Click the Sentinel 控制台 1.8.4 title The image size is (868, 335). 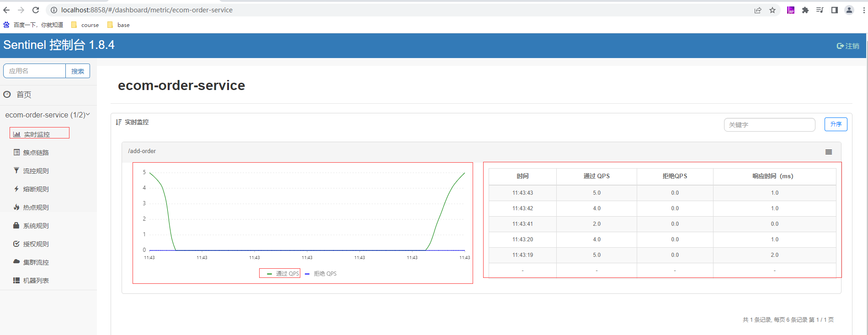pyautogui.click(x=59, y=45)
